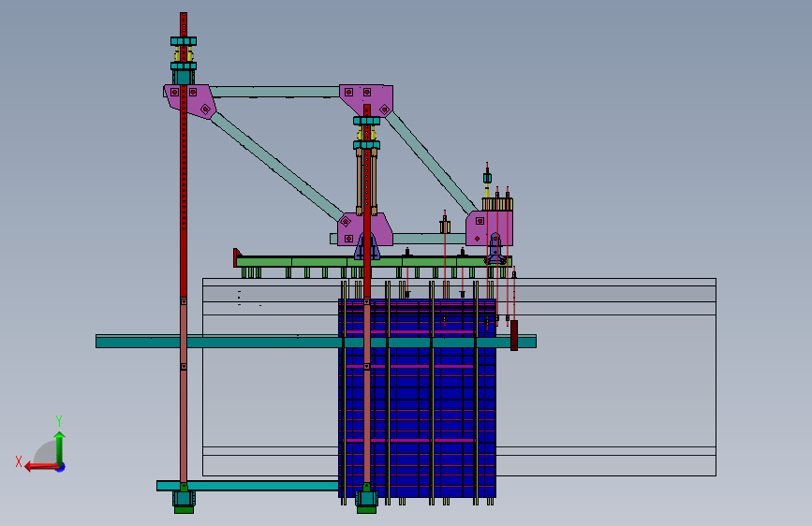Select the top-left purple gusset plate

click(189, 101)
